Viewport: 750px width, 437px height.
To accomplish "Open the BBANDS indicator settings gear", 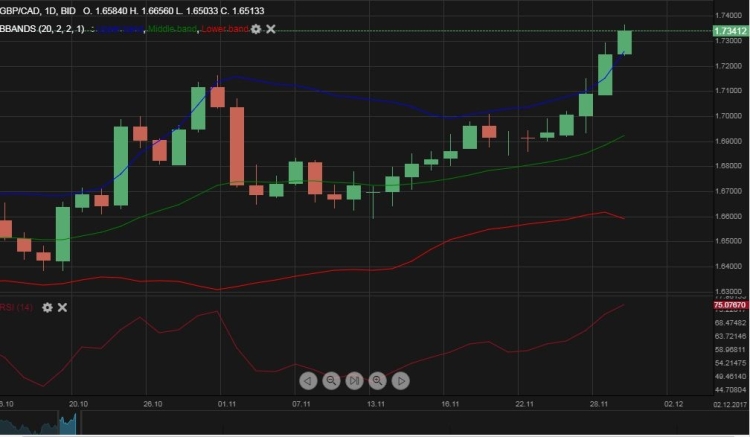I will tap(256, 30).
